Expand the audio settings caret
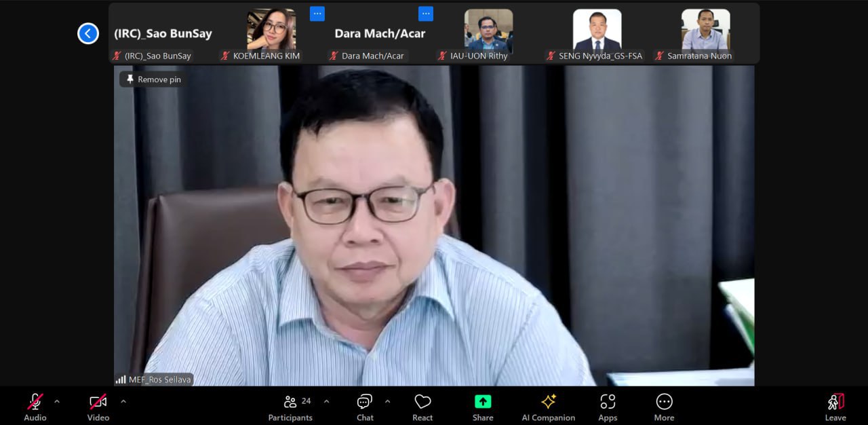 (x=57, y=401)
